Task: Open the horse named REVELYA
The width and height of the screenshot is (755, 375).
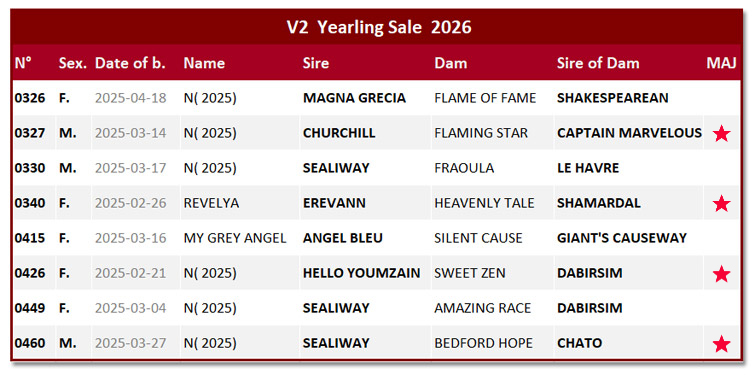Action: [x=211, y=203]
